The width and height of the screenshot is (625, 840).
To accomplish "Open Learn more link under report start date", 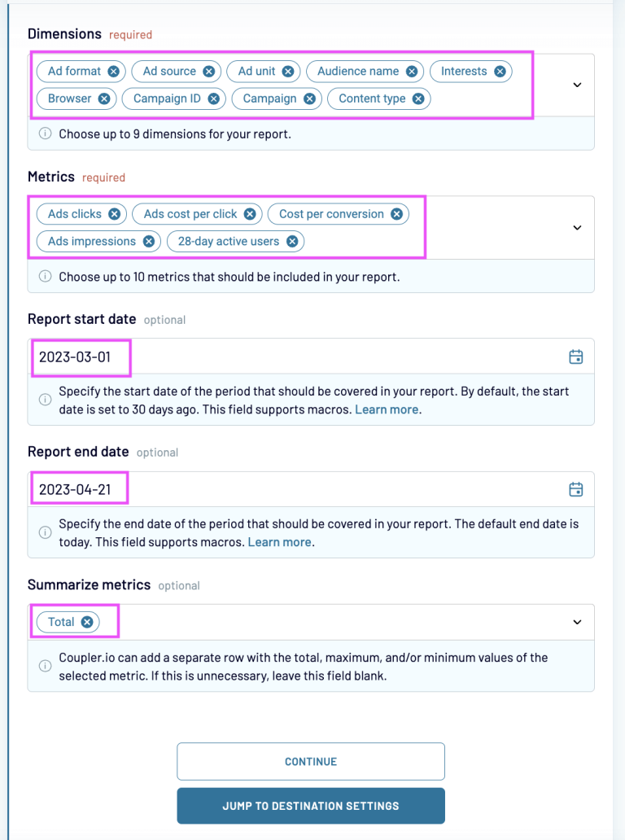I will point(387,409).
